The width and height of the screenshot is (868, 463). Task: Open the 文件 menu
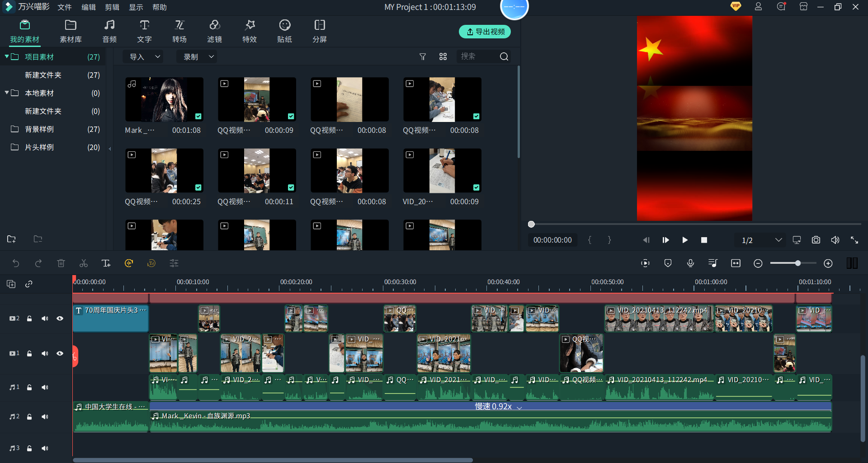[65, 7]
